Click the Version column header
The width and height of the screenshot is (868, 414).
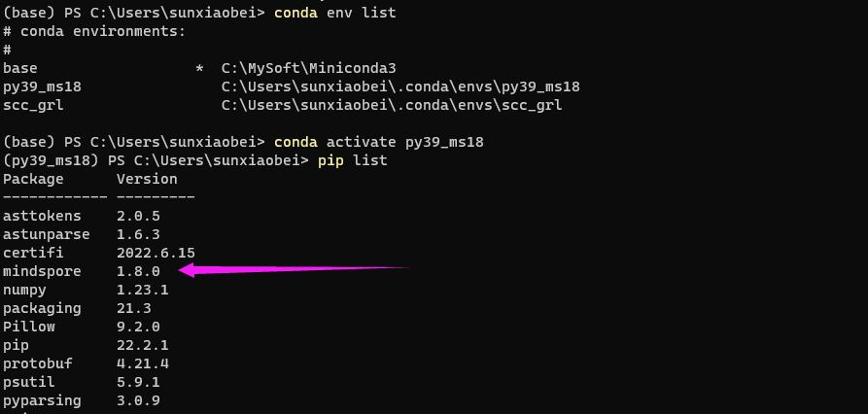[147, 179]
